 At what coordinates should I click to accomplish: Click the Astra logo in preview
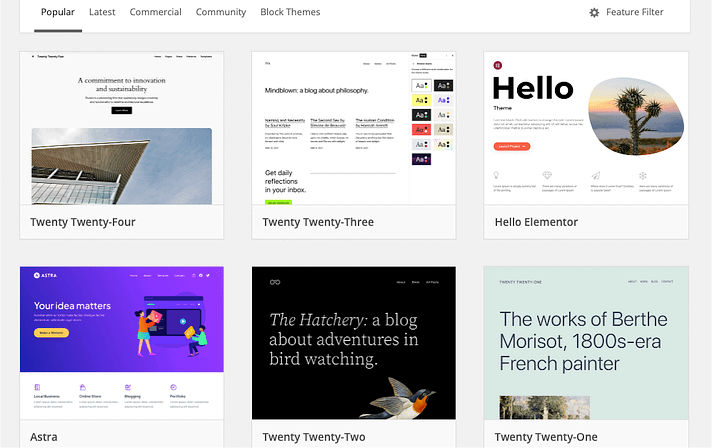click(x=45, y=275)
